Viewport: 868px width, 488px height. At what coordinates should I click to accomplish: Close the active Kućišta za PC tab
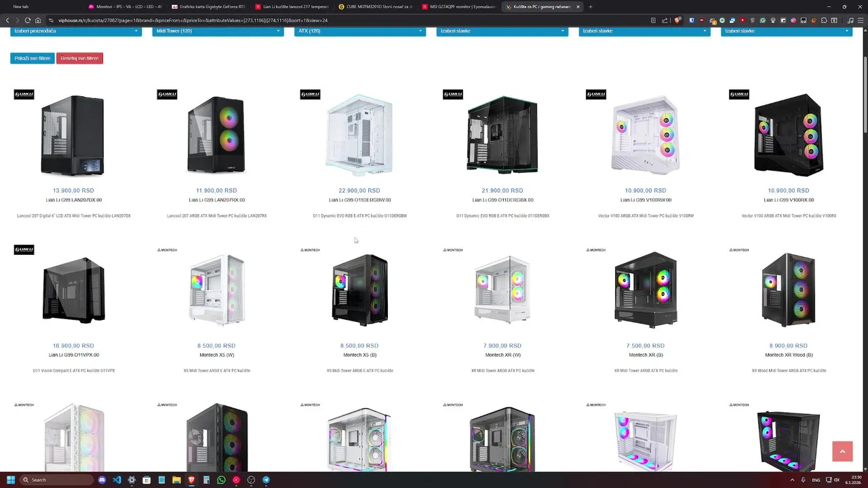pyautogui.click(x=578, y=7)
